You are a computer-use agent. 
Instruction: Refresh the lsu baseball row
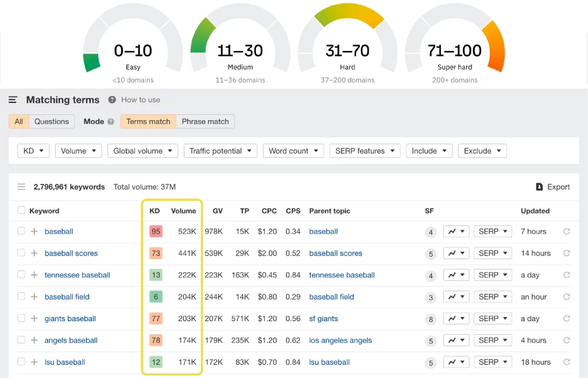[x=567, y=362]
